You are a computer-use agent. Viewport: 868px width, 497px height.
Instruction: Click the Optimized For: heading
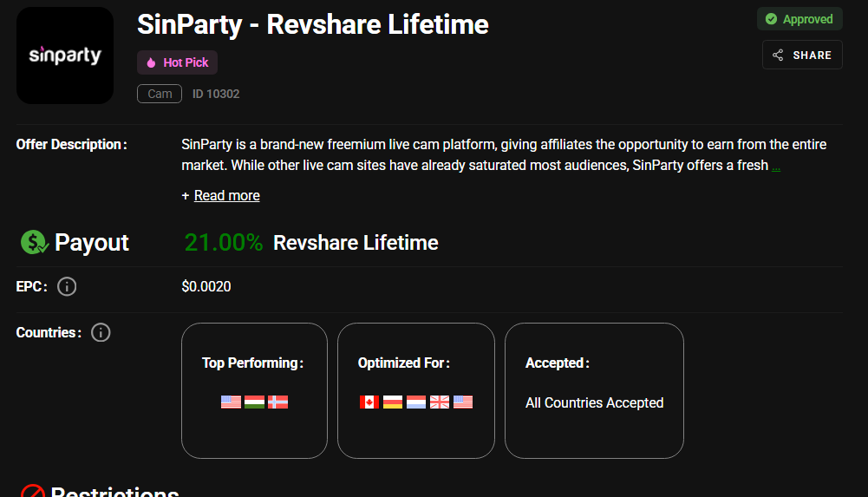coord(404,363)
